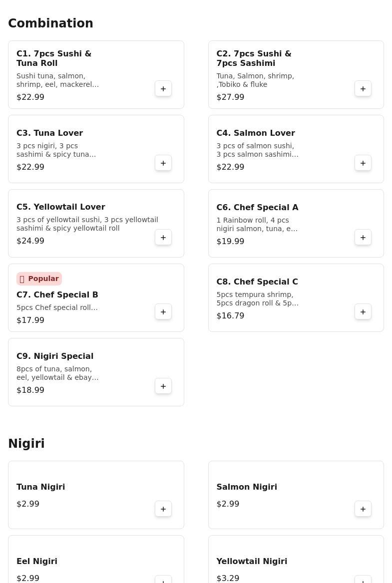Add C7. Chef Special B to cart
Screen dimensions: 392x583
coord(163,311)
